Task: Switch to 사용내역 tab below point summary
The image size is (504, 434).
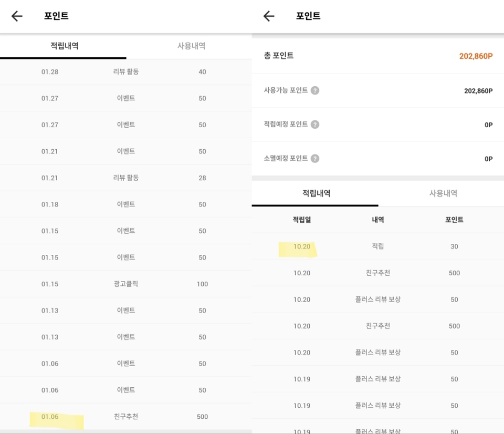Action: (x=443, y=193)
